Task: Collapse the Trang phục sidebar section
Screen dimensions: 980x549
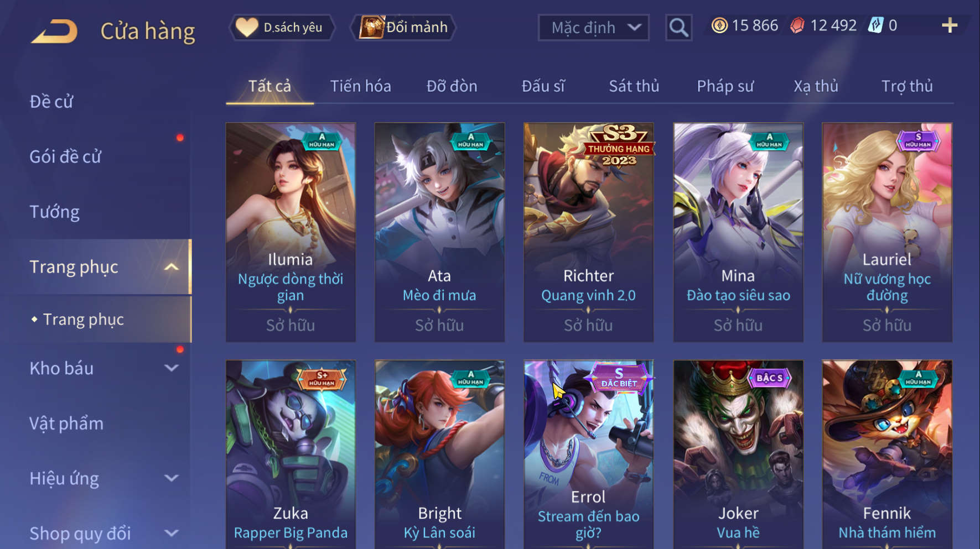Action: 172,267
